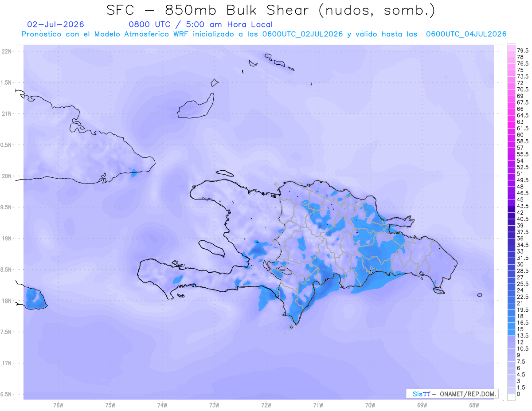Click the "0600UTC_04JUL2026" valid-until timestamp
The image size is (532, 411).
(x=466, y=34)
